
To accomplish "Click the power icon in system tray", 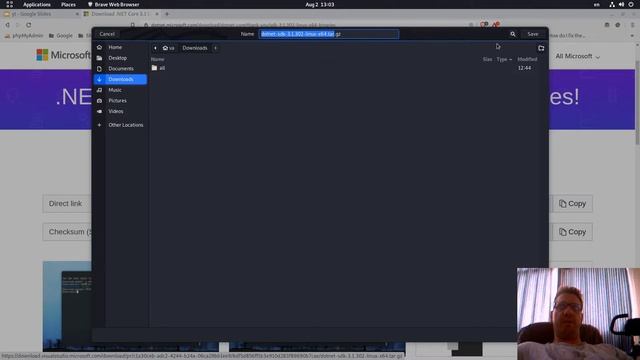I will click(x=631, y=4).
